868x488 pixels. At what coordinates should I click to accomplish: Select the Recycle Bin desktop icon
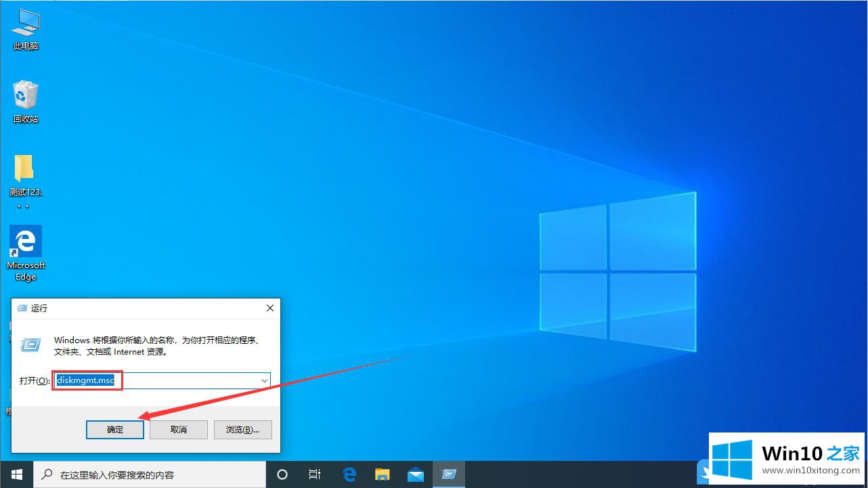26,102
